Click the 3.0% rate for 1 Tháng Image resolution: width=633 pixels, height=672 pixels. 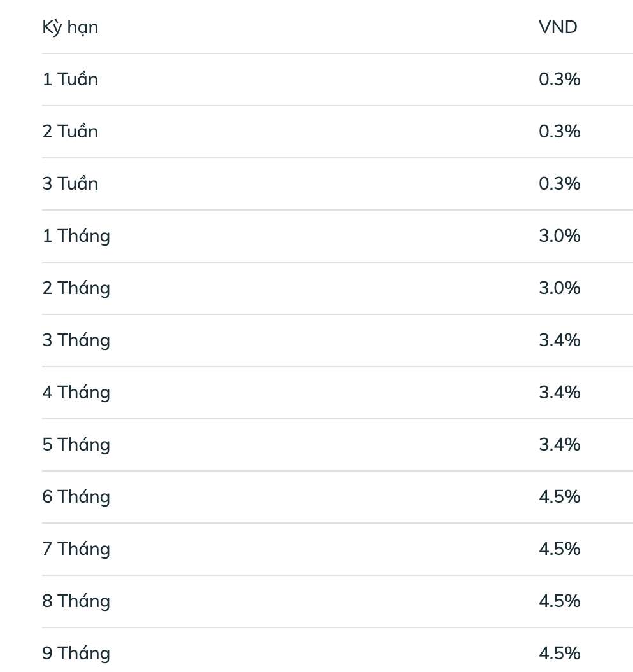559,236
